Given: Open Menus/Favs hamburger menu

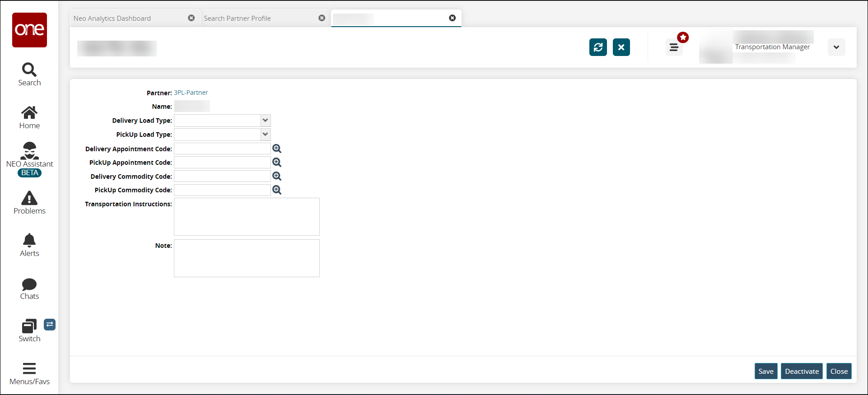Looking at the screenshot, I should point(29,374).
